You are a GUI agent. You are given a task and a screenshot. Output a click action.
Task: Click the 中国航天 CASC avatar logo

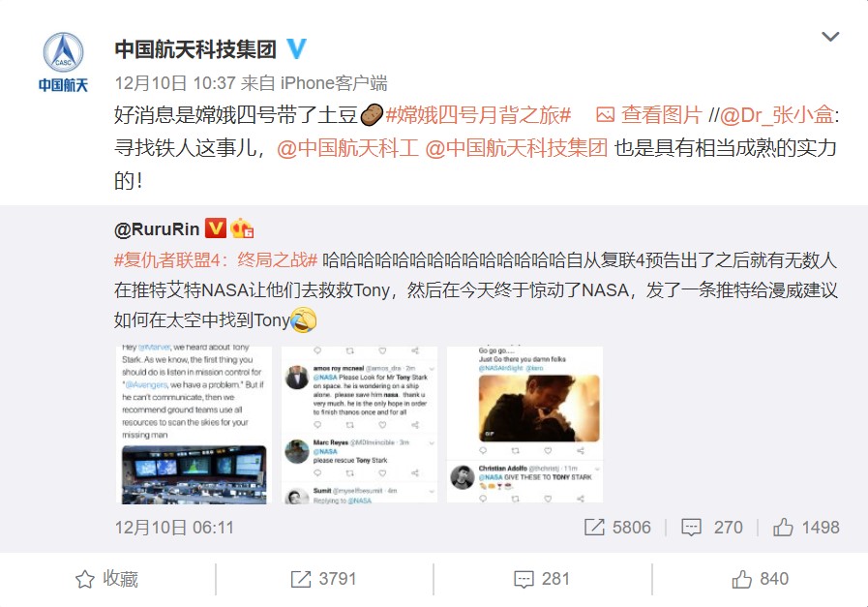click(63, 62)
